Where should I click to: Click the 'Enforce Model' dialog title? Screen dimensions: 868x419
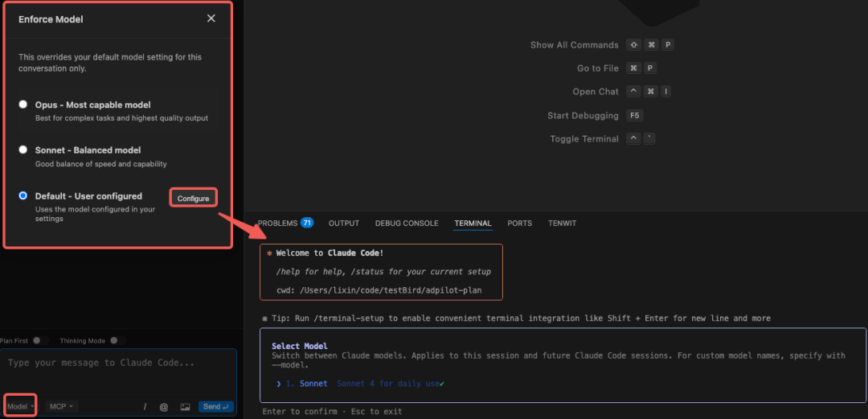51,19
